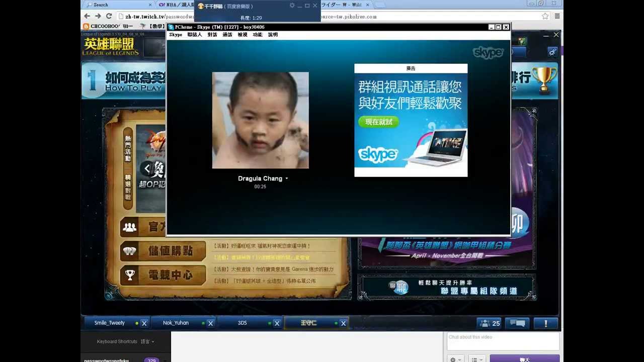Click the laptop image in the Skype ad
This screenshot has height=362, width=644.
click(436, 147)
